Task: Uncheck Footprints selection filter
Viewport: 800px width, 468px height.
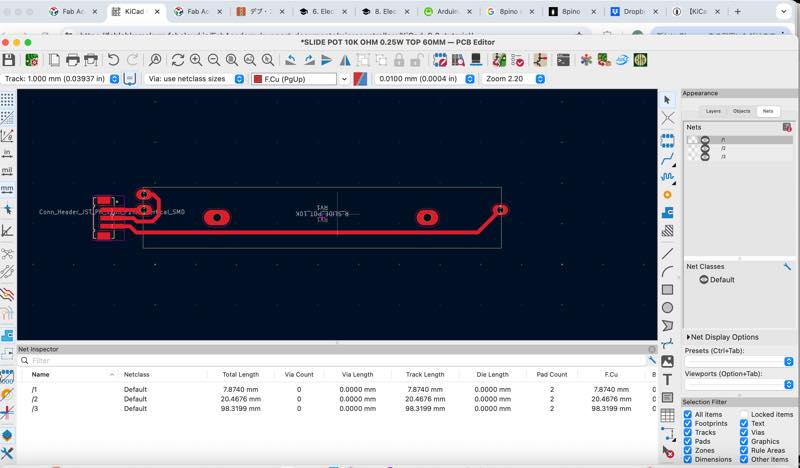Action: point(688,424)
